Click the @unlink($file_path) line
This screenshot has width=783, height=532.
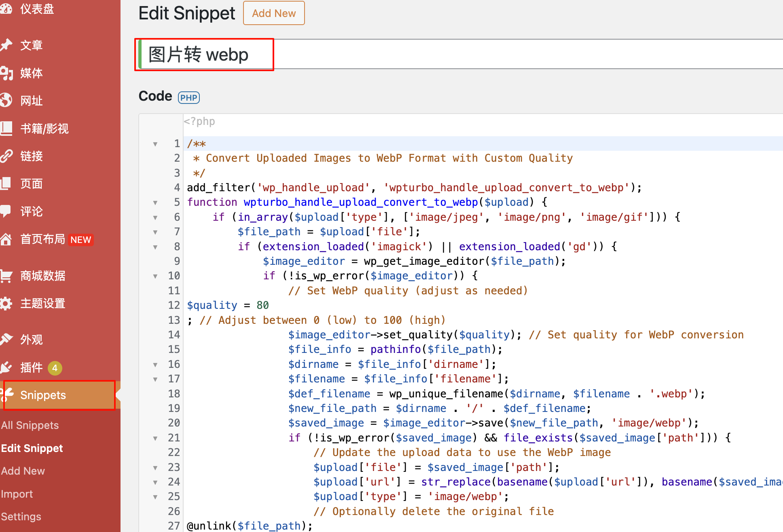click(x=250, y=526)
